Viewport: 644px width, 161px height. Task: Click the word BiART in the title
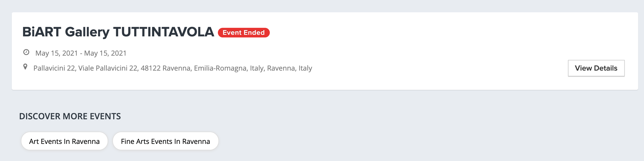click(x=42, y=32)
